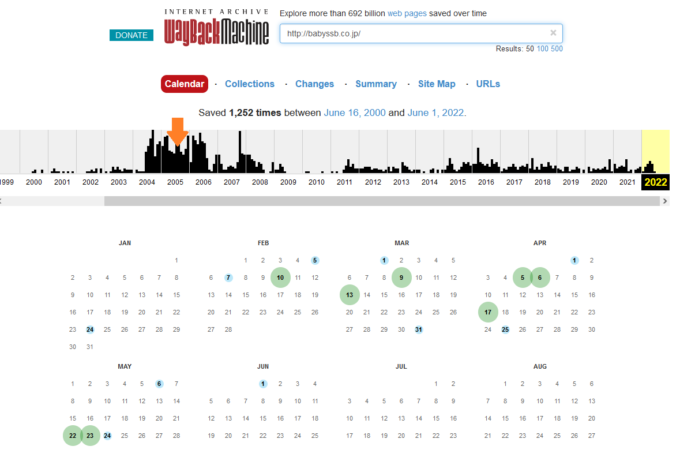Open the April 17 snapshot circle
The width and height of the screenshot is (680, 450).
coord(487,312)
